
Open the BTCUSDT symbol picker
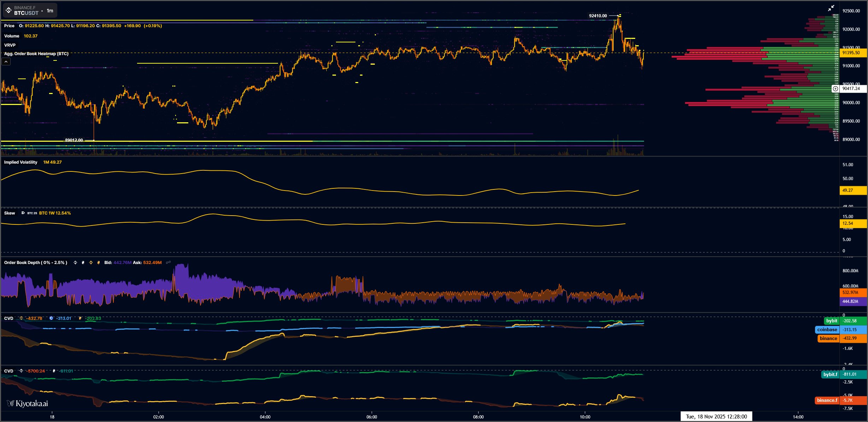pyautogui.click(x=26, y=13)
